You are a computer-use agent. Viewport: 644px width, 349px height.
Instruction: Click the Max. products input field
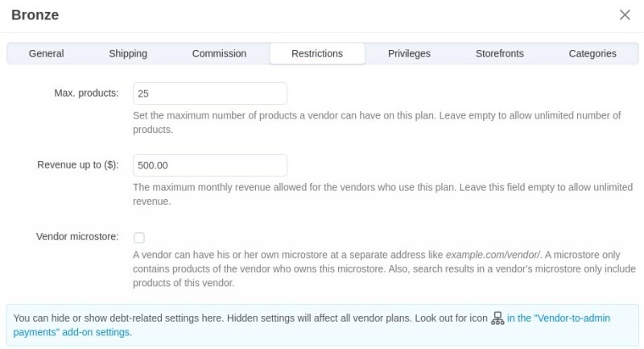(x=210, y=93)
